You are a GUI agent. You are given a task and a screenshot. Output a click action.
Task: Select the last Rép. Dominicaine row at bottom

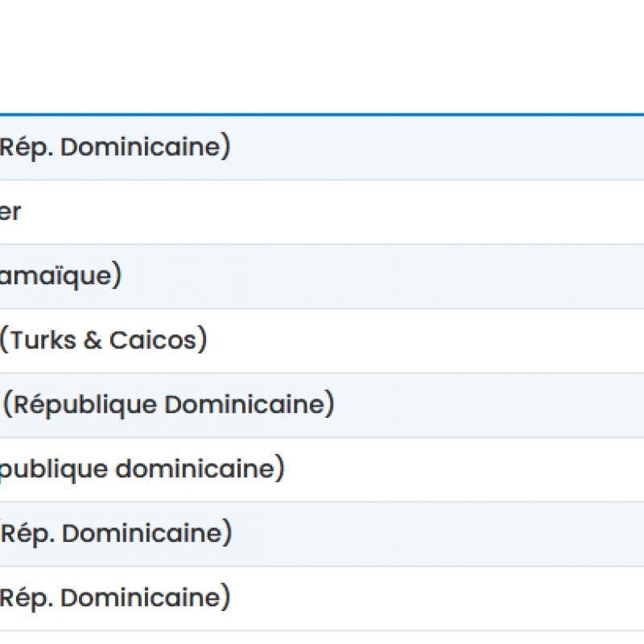pyautogui.click(x=115, y=598)
